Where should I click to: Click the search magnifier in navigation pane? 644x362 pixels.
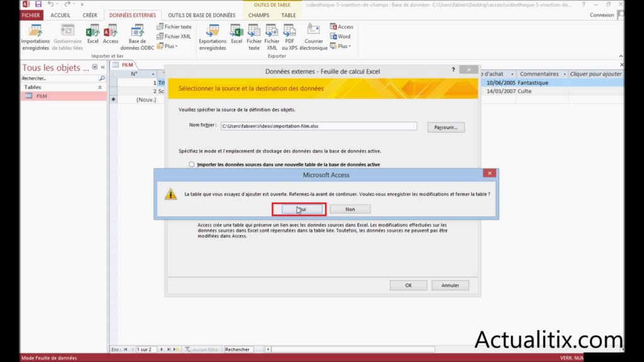click(x=102, y=79)
